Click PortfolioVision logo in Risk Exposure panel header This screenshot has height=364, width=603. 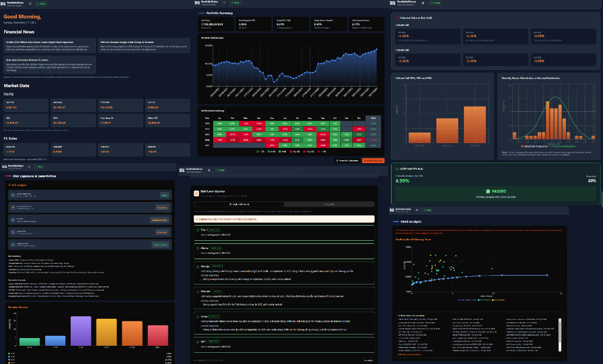(x=4, y=167)
